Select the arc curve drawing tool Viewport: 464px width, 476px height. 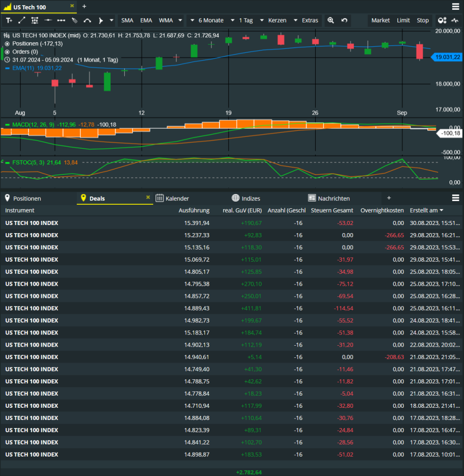click(x=88, y=20)
